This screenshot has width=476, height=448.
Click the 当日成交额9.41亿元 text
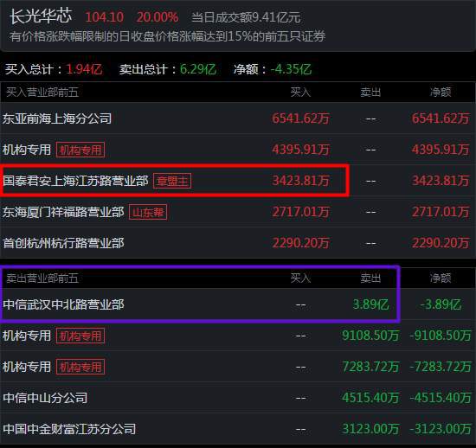(x=246, y=17)
